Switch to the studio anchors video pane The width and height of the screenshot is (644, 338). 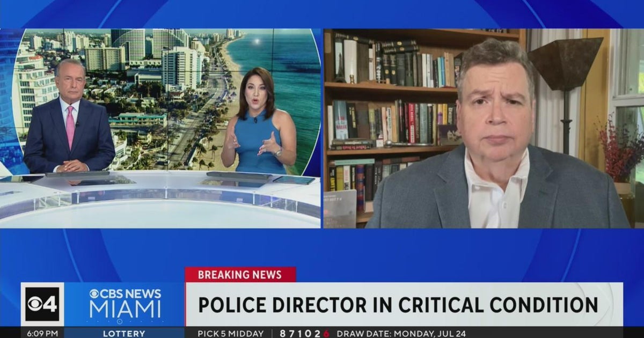coord(161,118)
